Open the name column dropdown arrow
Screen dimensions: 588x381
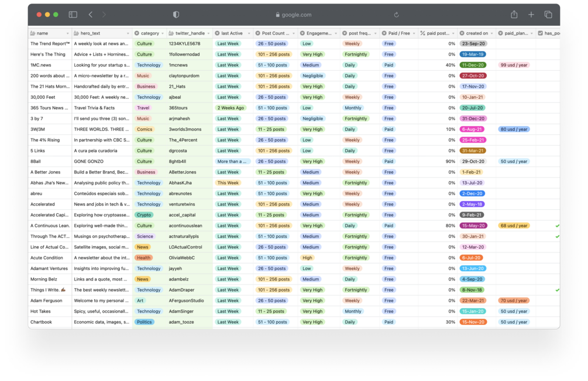point(67,34)
